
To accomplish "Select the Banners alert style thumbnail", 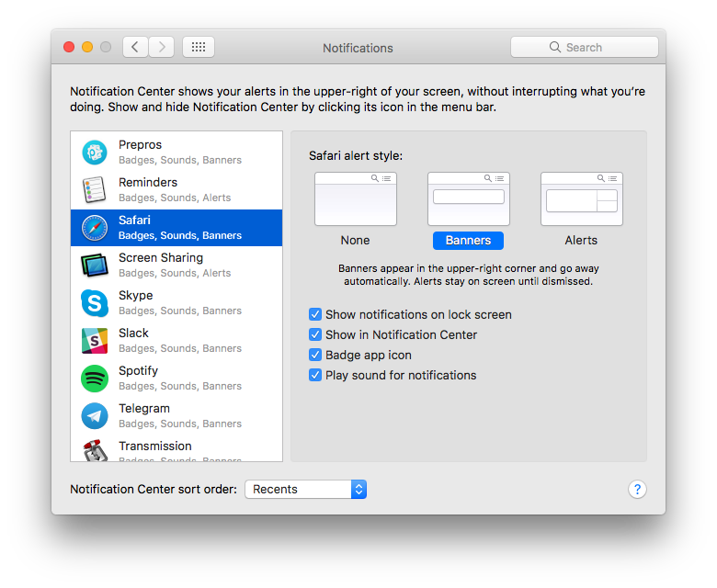I will point(469,198).
